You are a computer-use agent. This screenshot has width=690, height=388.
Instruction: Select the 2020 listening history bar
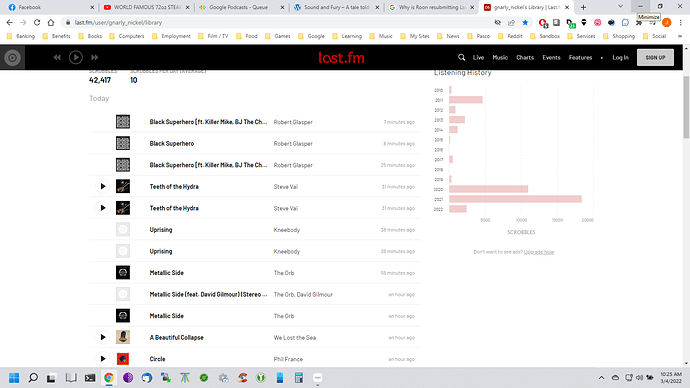(488, 189)
